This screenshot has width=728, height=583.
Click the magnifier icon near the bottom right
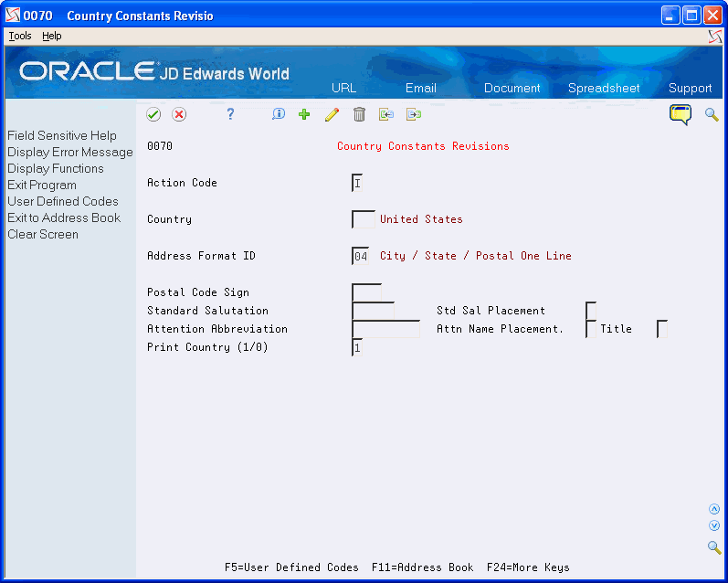714,547
